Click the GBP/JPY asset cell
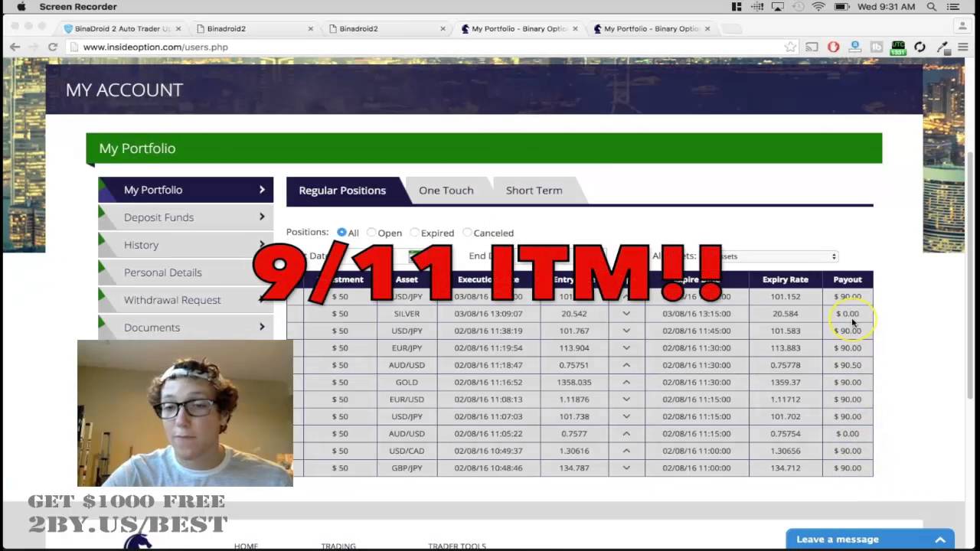Screen dimensions: 980x551 coord(407,468)
